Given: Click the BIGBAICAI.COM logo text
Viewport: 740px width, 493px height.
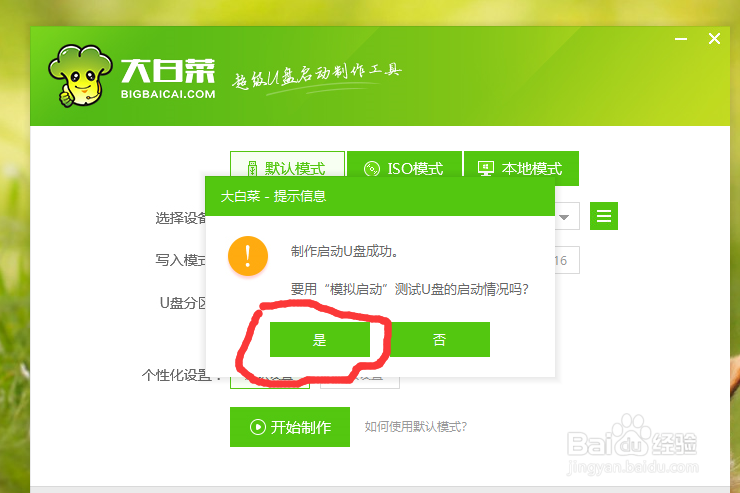Looking at the screenshot, I should point(168,94).
